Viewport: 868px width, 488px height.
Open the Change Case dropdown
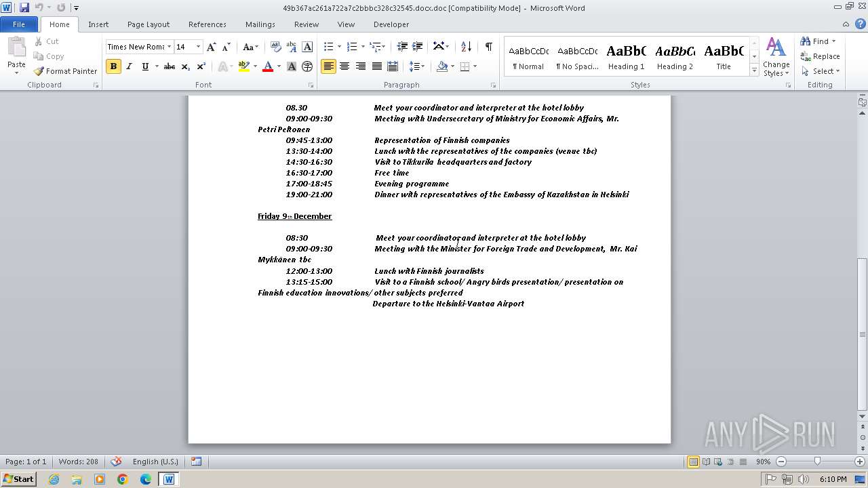click(x=250, y=47)
